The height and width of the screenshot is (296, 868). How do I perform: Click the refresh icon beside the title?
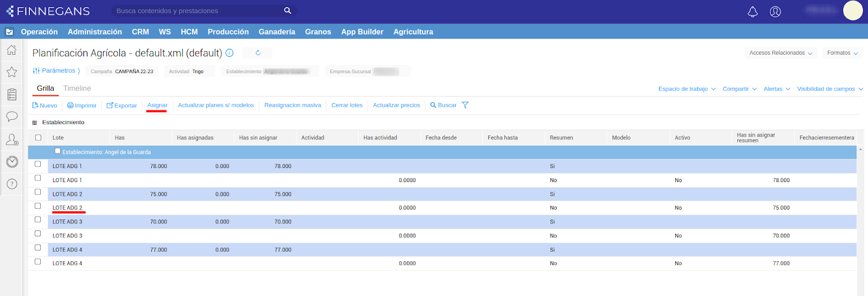pyautogui.click(x=258, y=53)
